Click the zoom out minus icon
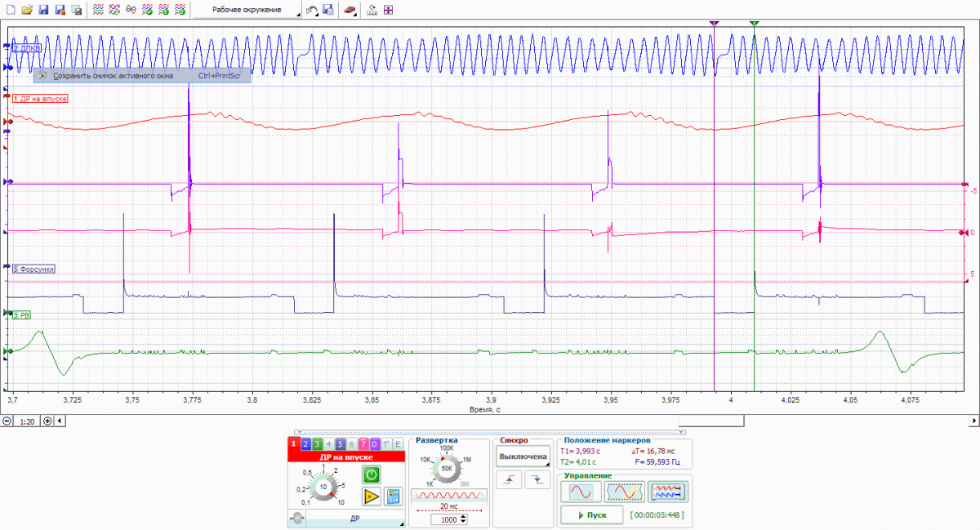This screenshot has width=980, height=530. [7, 421]
